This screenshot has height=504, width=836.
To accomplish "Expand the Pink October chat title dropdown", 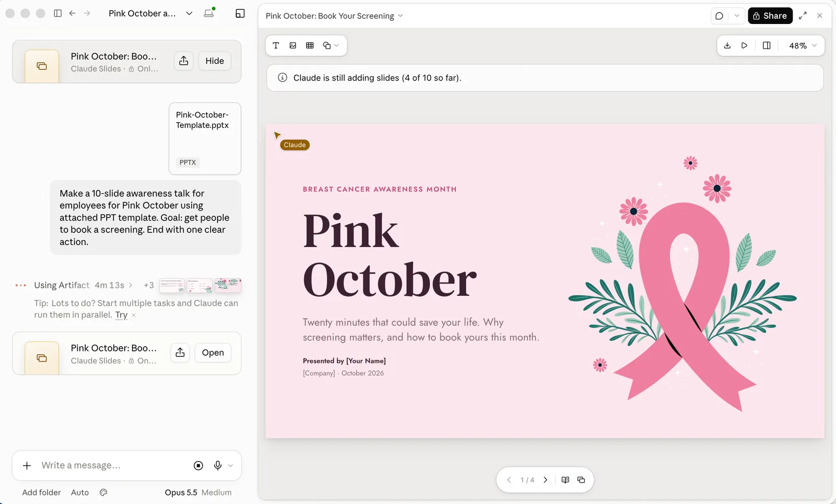I will click(189, 14).
